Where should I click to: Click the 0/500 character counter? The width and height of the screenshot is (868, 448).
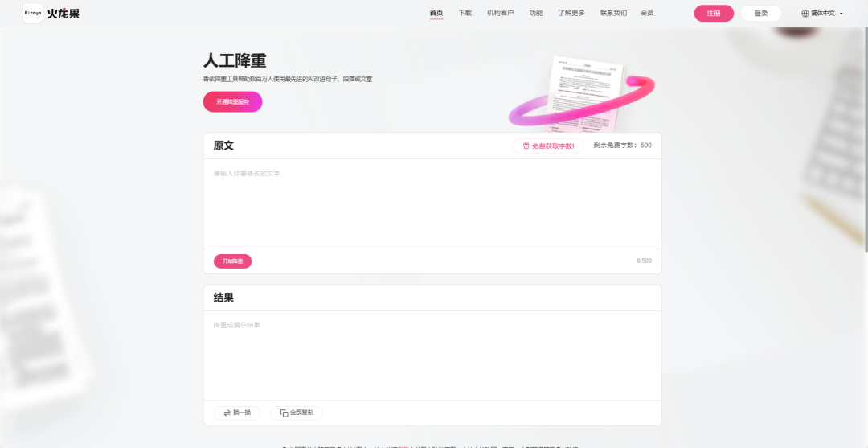(644, 261)
